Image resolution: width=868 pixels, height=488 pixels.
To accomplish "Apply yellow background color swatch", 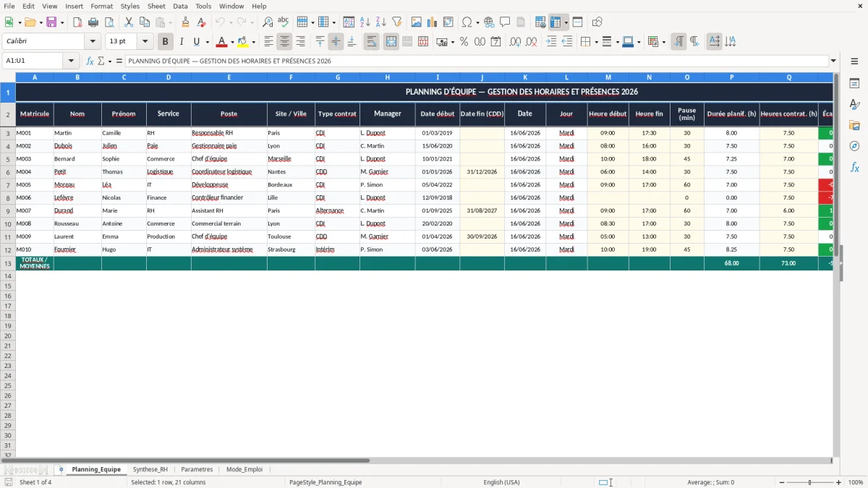I will pos(243,42).
